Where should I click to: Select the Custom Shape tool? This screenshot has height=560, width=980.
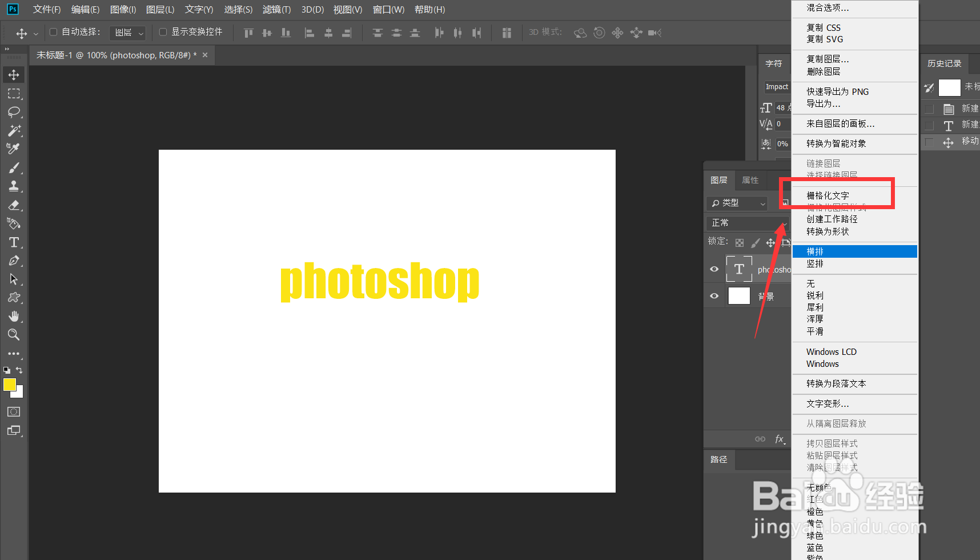(14, 298)
